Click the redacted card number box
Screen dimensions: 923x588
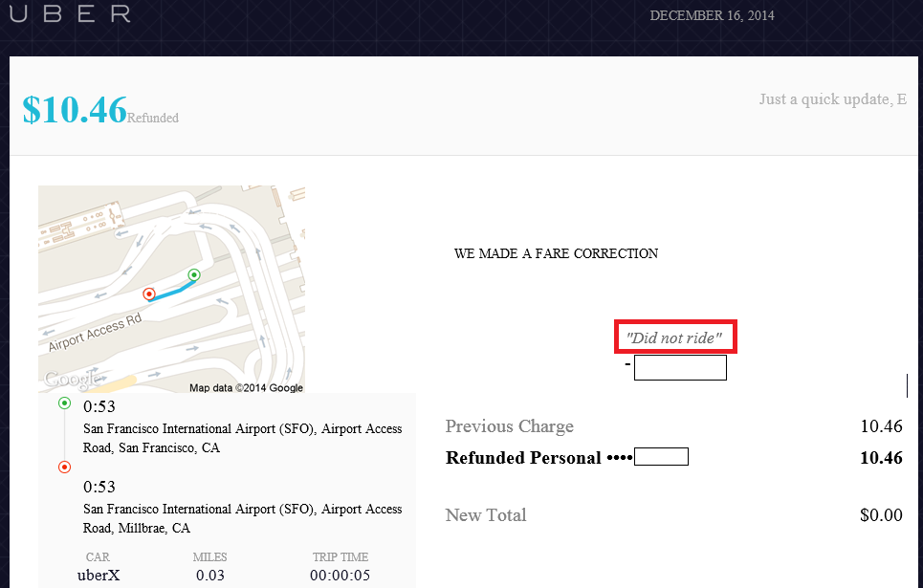pyautogui.click(x=661, y=457)
